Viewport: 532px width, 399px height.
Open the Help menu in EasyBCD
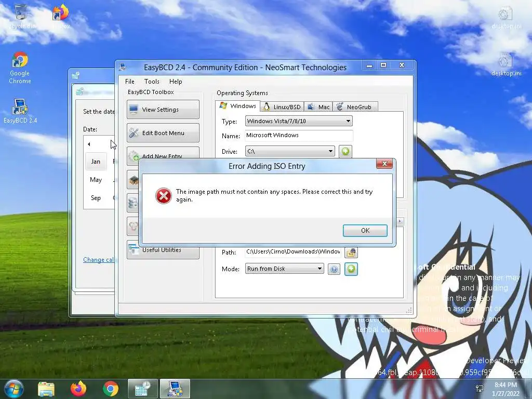[176, 82]
